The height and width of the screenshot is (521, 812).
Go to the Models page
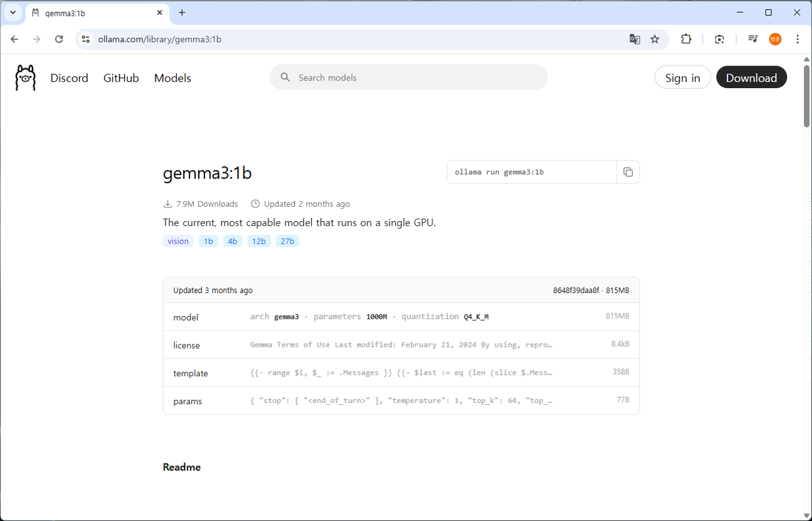click(x=173, y=78)
